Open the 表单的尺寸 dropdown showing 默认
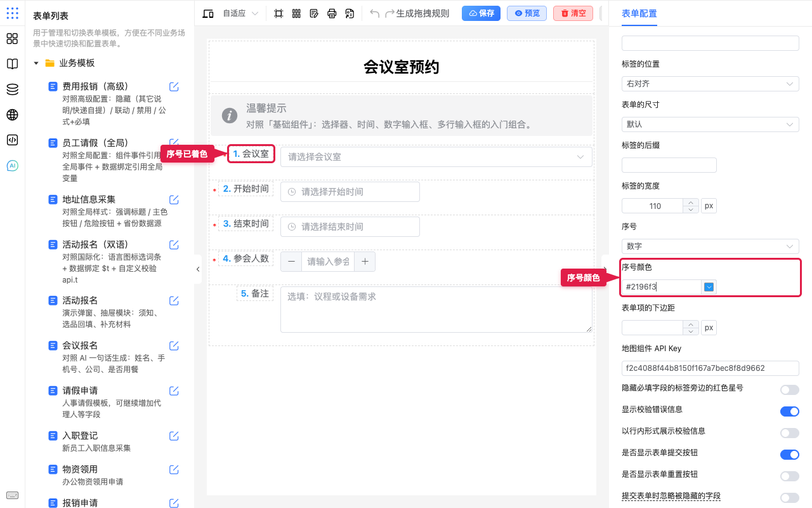The image size is (812, 508). (x=710, y=124)
